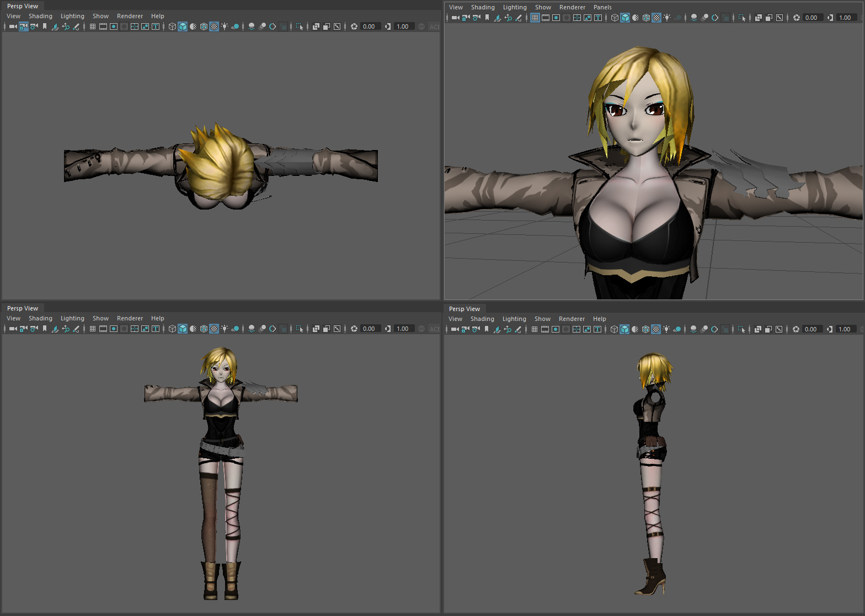
Task: Click XRay button in top-left panel
Action: click(316, 26)
